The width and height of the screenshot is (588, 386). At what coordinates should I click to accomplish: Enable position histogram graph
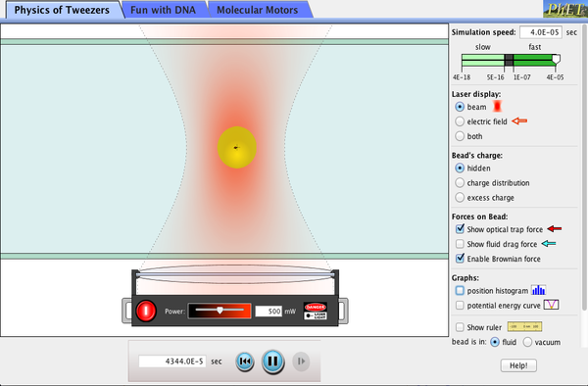click(460, 290)
